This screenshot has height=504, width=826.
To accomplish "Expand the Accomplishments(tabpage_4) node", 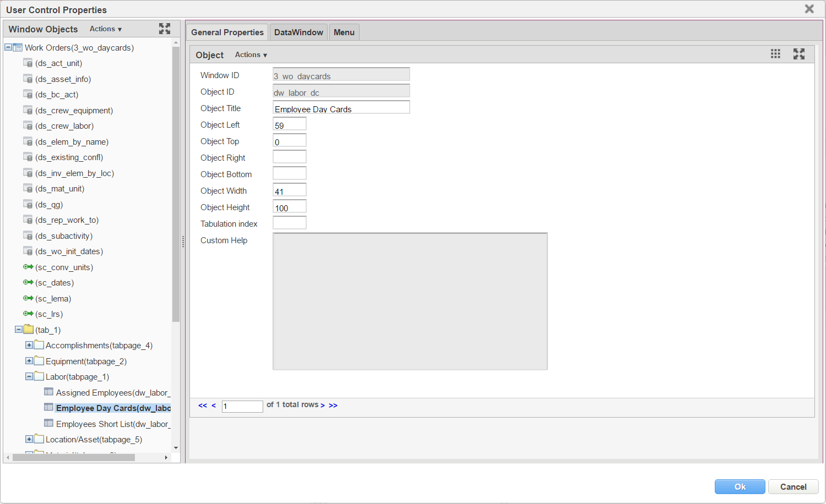I will [29, 346].
